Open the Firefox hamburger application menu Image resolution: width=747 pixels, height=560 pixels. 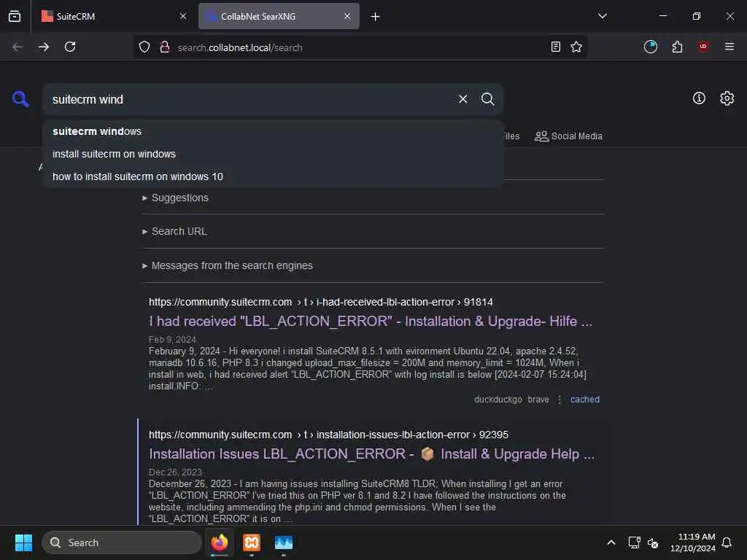pyautogui.click(x=729, y=47)
